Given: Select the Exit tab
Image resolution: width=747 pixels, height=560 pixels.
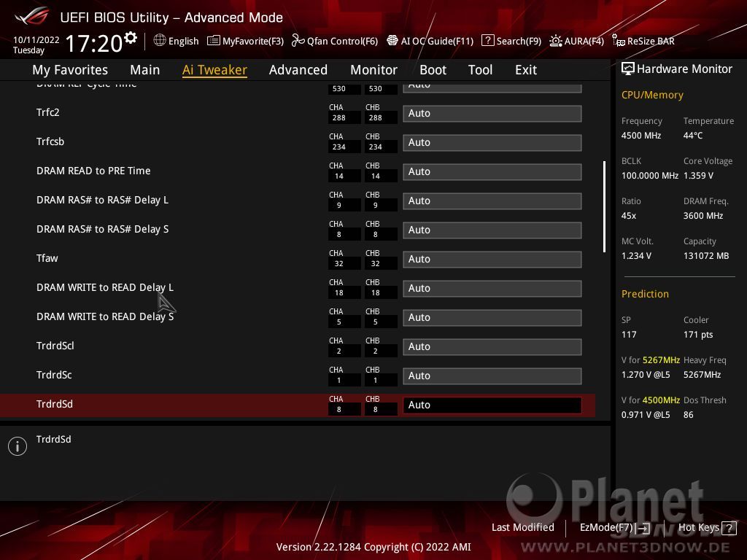Looking at the screenshot, I should (x=526, y=70).
